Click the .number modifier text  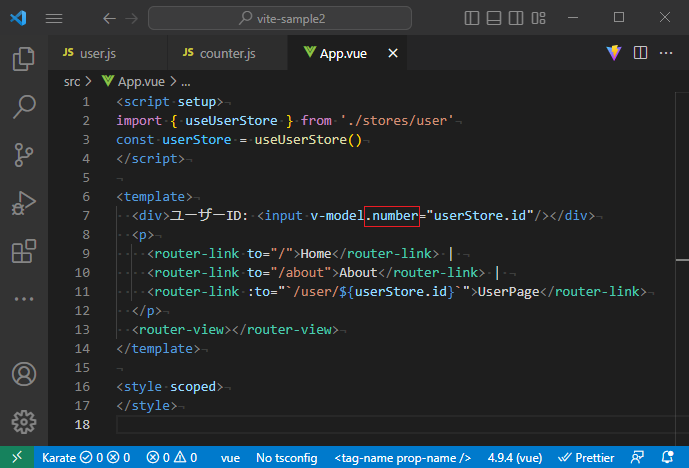tap(392, 216)
